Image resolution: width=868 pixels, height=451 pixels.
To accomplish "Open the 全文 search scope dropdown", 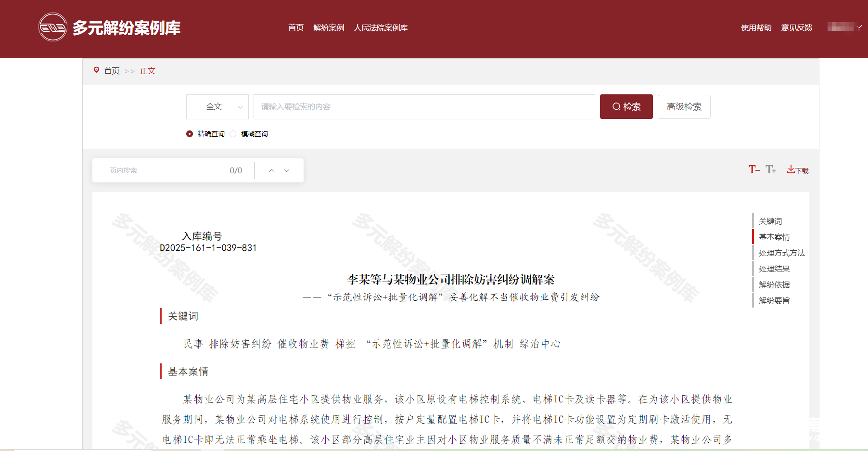I will pos(217,107).
